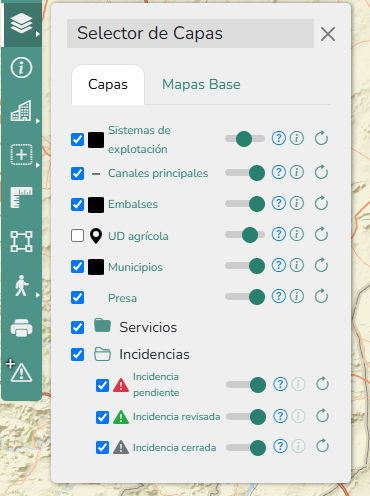Click the Incidencia cerrada layer name
The height and width of the screenshot is (496, 370).
click(x=174, y=447)
